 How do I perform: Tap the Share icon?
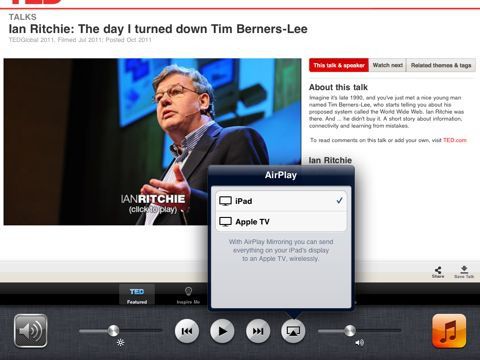[438, 272]
